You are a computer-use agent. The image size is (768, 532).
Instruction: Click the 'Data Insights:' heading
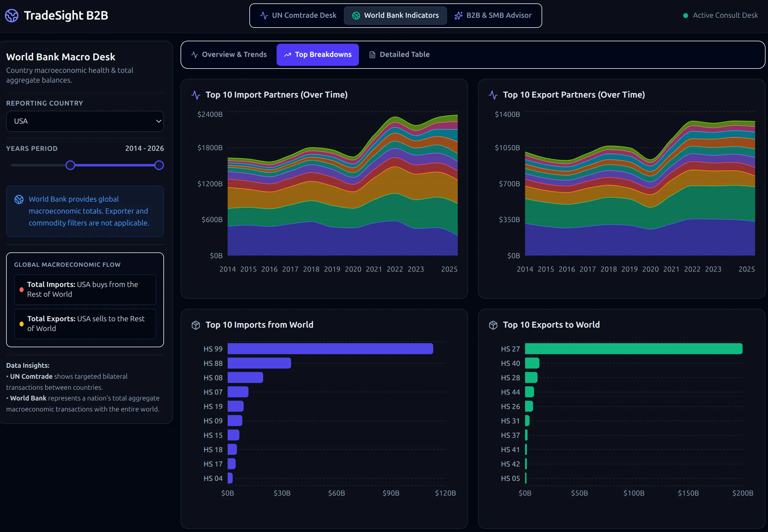28,366
